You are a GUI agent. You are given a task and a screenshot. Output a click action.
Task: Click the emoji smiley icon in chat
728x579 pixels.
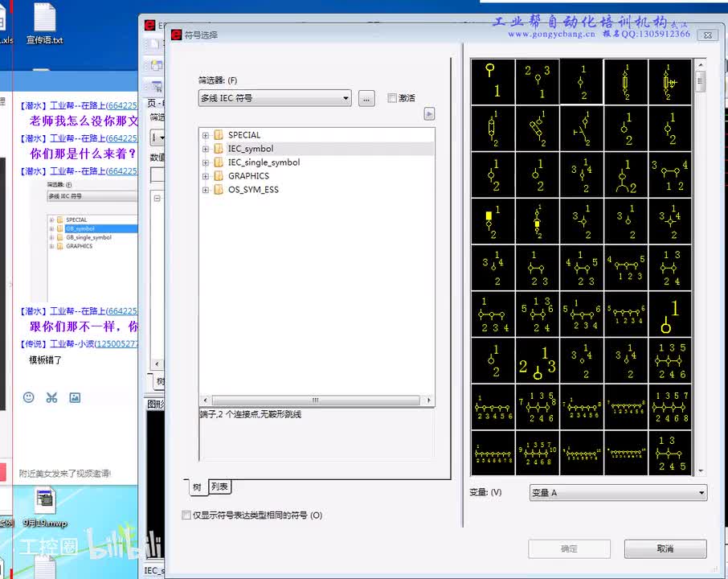[29, 397]
